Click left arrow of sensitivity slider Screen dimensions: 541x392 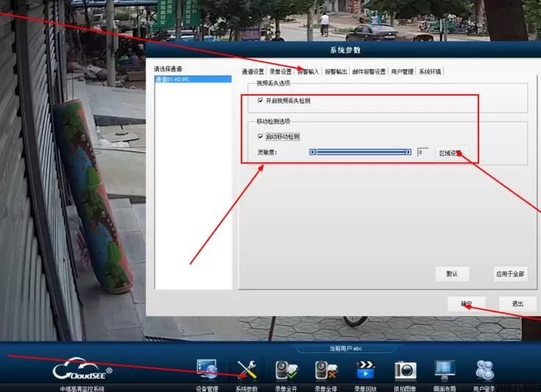[313, 152]
